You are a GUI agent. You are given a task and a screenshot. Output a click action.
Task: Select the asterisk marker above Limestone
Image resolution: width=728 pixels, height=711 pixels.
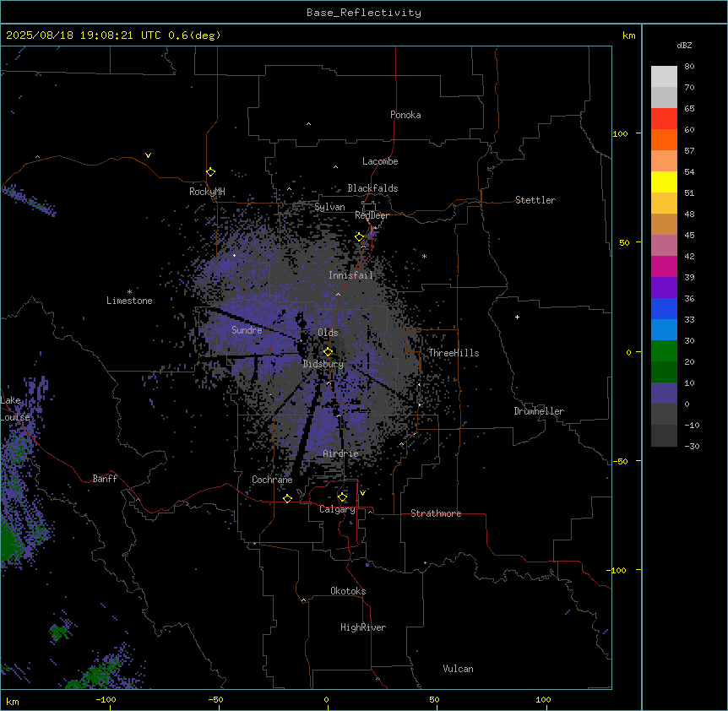tap(129, 292)
